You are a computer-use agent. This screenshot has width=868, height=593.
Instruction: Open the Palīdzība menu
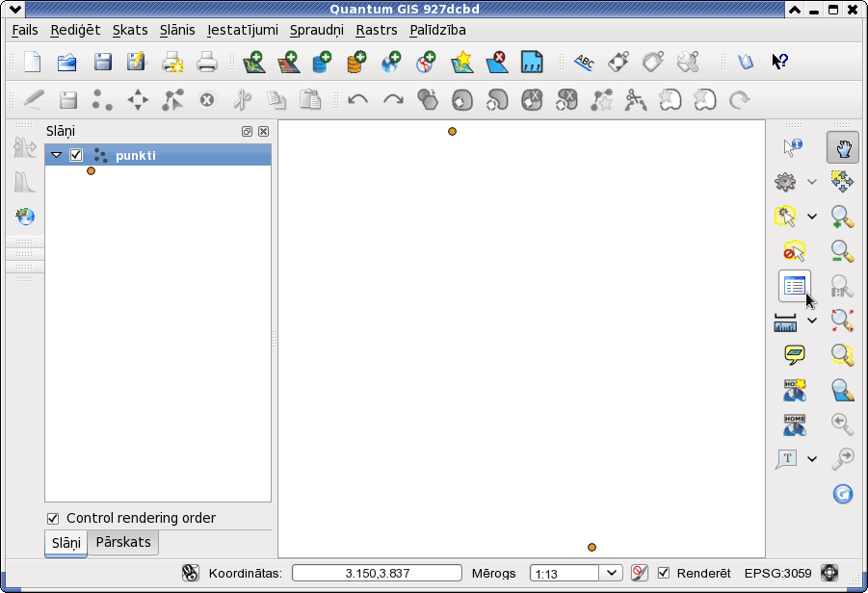pyautogui.click(x=437, y=30)
